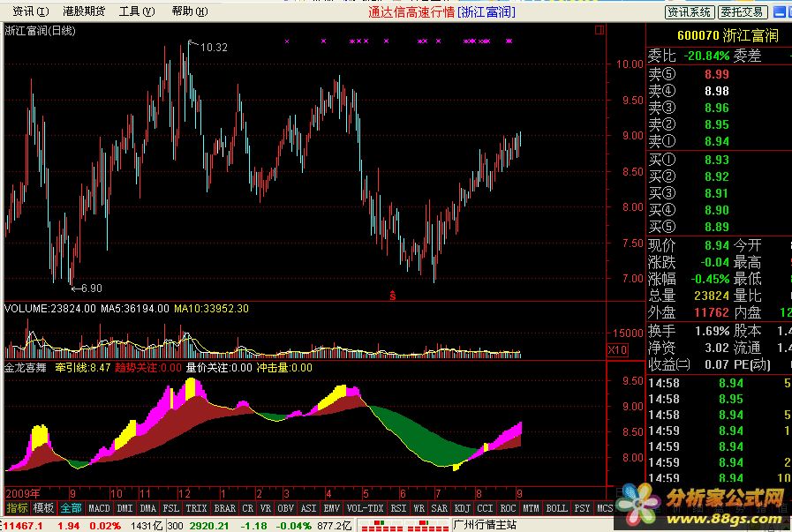Open the 帮助 menu

click(x=190, y=11)
